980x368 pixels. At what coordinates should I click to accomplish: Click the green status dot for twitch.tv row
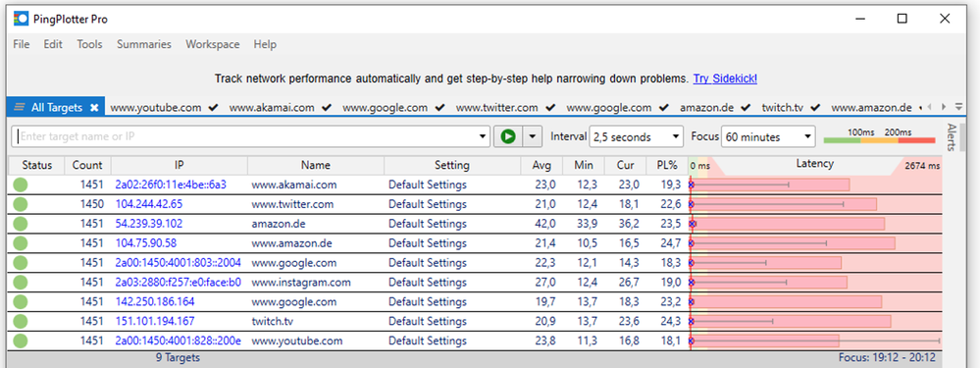click(x=21, y=321)
